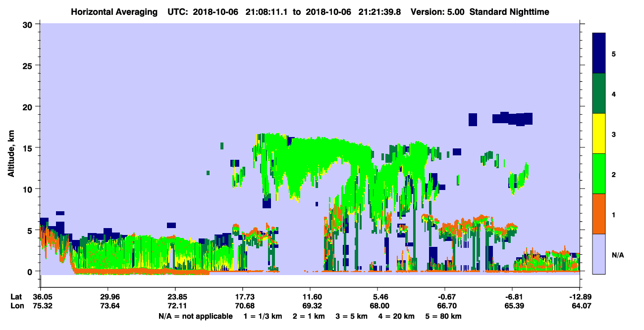Click longitude value 73.64
The height and width of the screenshot is (330, 644).
coord(107,306)
